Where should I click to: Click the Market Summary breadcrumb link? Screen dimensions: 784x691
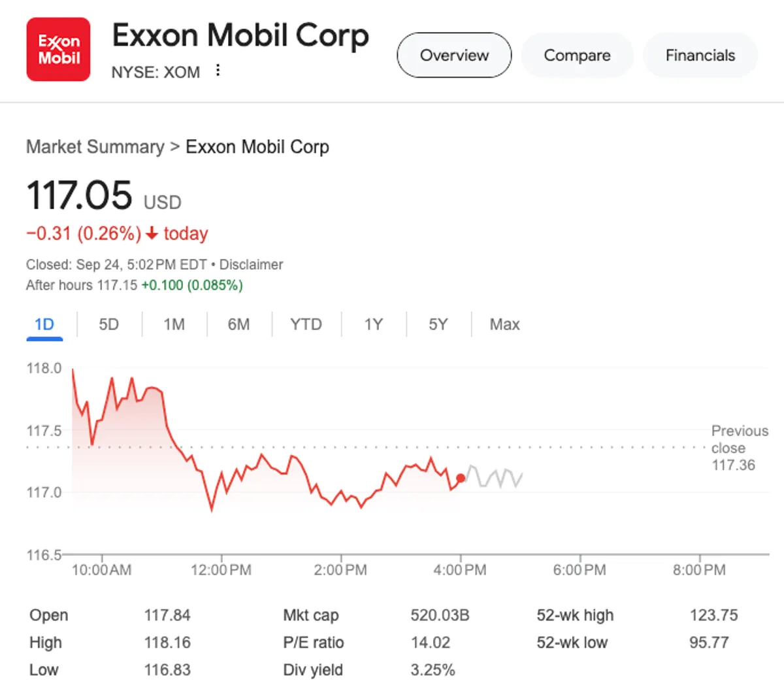click(95, 147)
